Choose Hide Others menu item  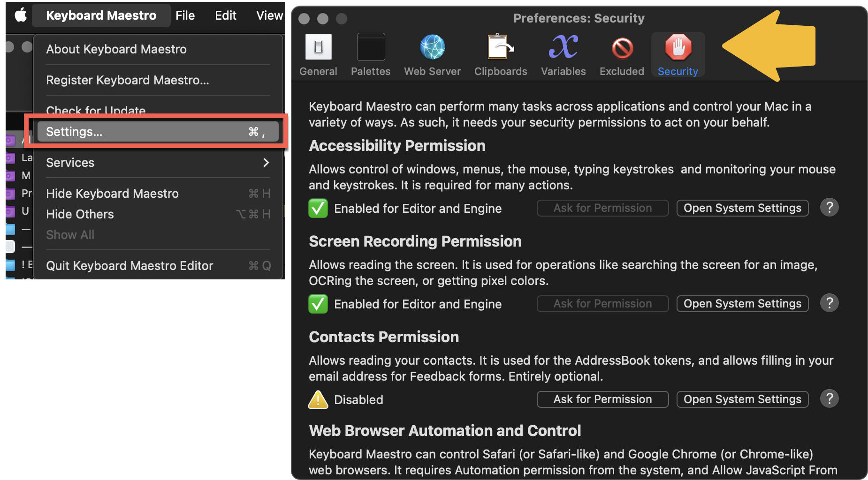158,214
